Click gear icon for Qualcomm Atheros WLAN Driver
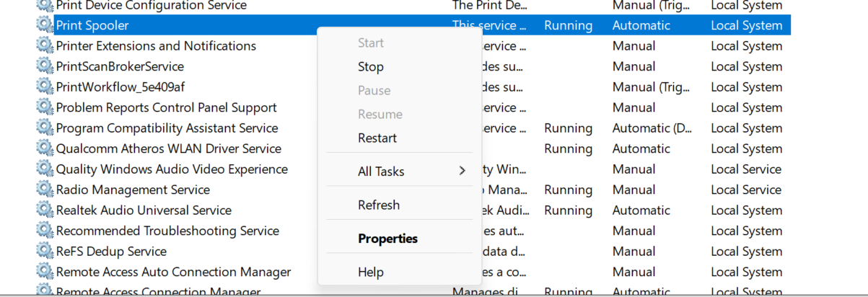Viewport: 868px width, 297px height. tap(45, 148)
